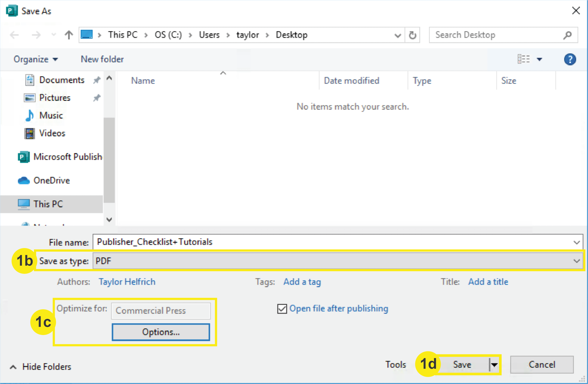This screenshot has width=588, height=384.
Task: Click the Microsoft Publisher sidebar icon
Action: pyautogui.click(x=24, y=157)
